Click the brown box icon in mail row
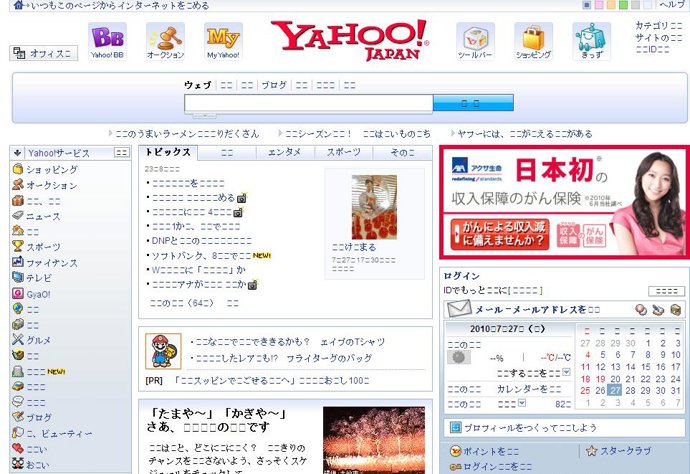Screen dimensions: 690x474 pos(675,310)
